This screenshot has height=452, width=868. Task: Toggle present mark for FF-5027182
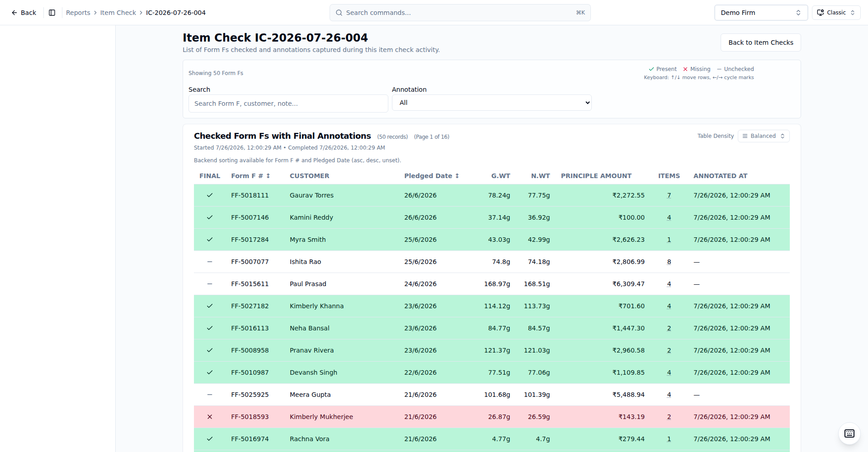pyautogui.click(x=210, y=306)
